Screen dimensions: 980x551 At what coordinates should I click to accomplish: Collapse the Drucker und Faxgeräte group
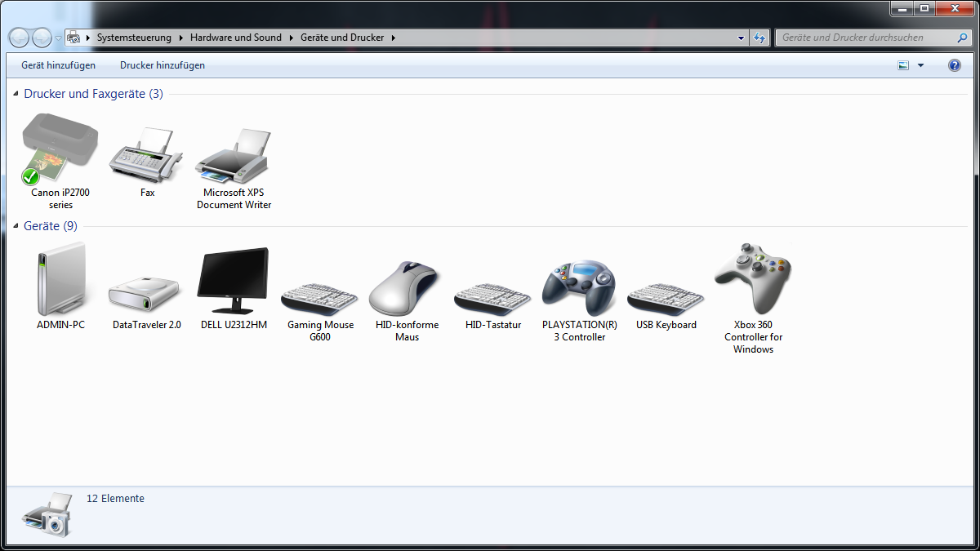16,95
